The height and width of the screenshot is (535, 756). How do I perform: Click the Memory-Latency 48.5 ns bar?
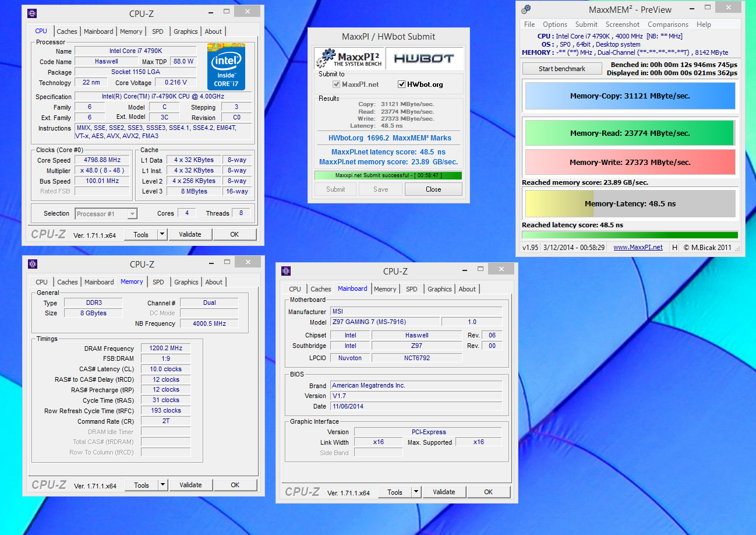click(630, 203)
